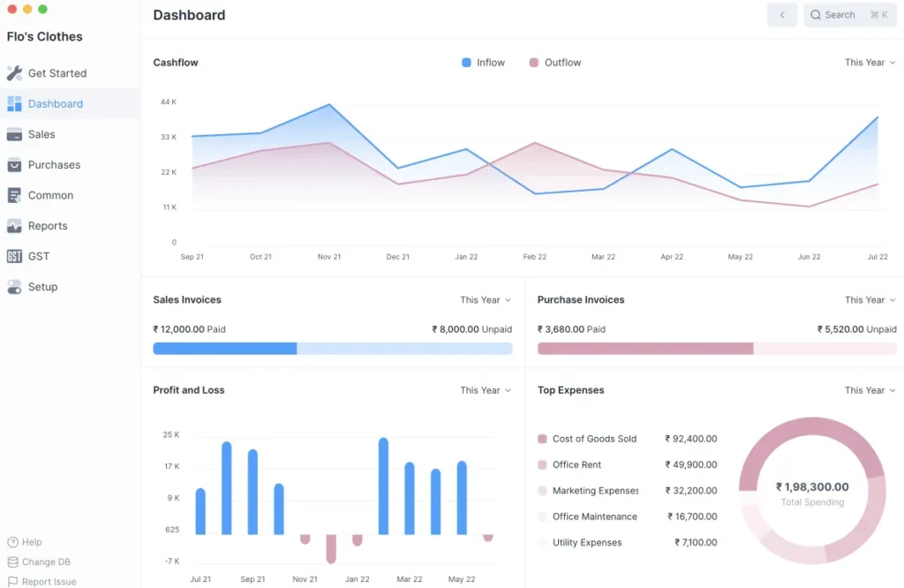Screen dimensions: 904x588
Task: Open Top Expenses period dropdown
Action: click(870, 390)
